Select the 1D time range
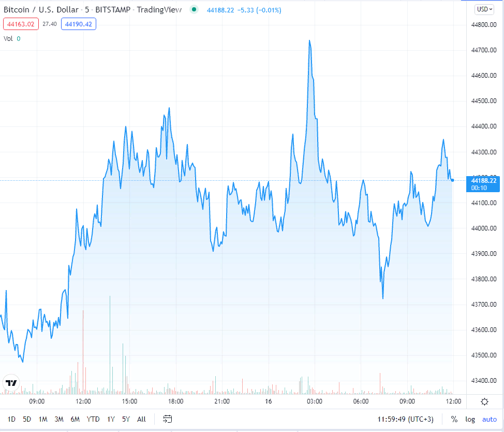The width and height of the screenshot is (504, 432). tap(11, 419)
